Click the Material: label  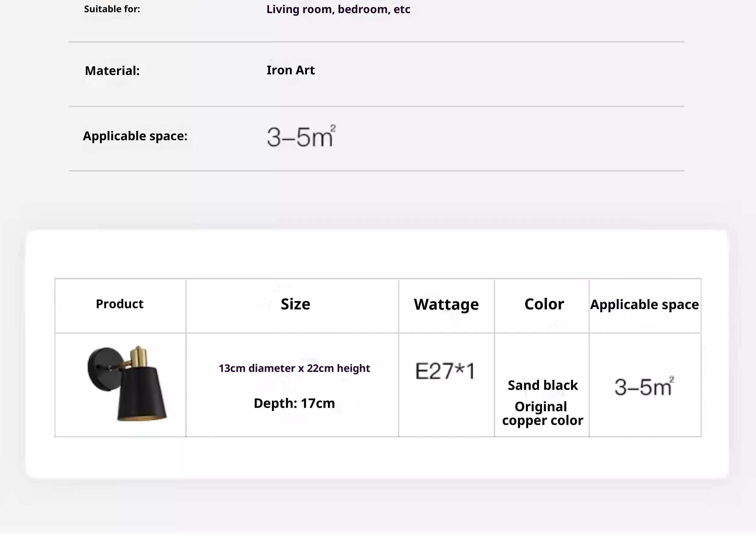pyautogui.click(x=112, y=71)
